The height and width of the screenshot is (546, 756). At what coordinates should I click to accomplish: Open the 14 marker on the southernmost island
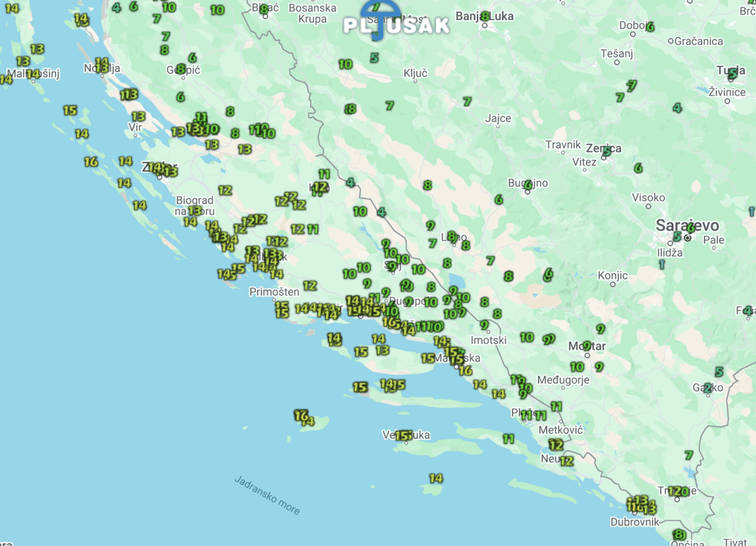pos(436,478)
